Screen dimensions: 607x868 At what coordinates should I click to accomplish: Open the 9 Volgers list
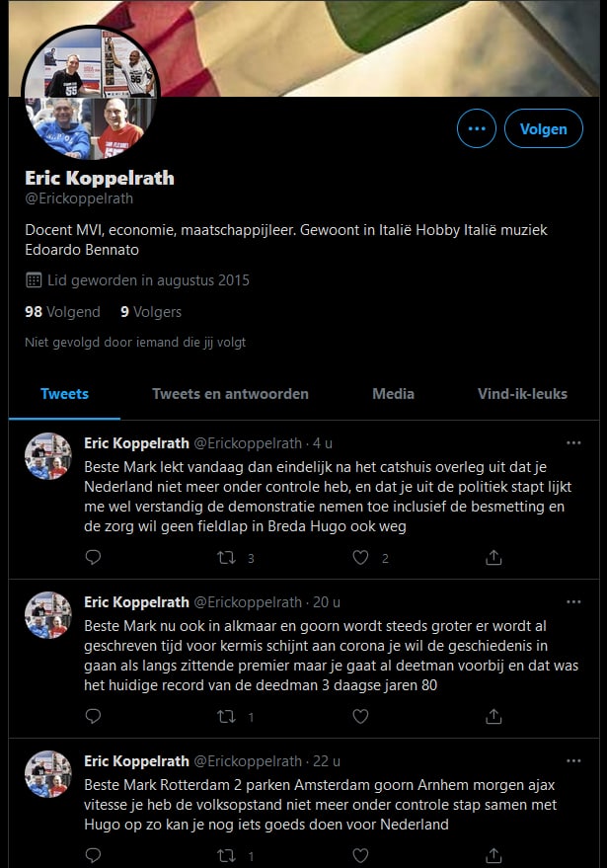(151, 312)
